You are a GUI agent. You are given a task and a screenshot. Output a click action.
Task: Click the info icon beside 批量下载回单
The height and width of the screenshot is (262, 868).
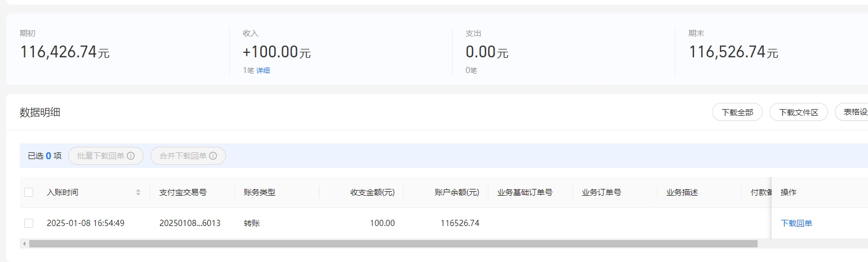(131, 156)
